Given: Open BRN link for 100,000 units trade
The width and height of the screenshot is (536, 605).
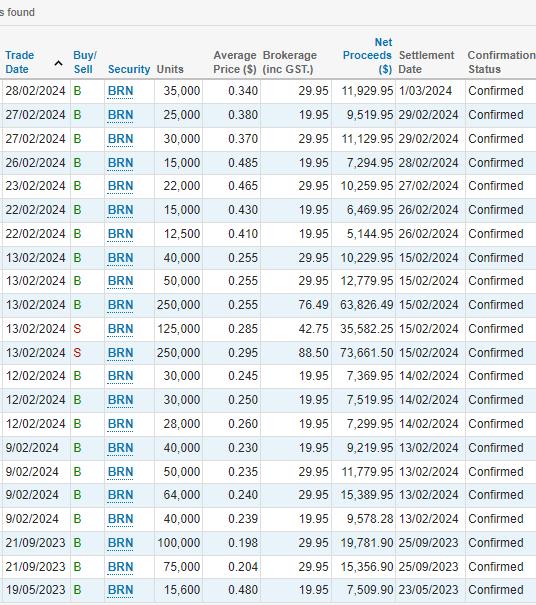Looking at the screenshot, I should (120, 542).
